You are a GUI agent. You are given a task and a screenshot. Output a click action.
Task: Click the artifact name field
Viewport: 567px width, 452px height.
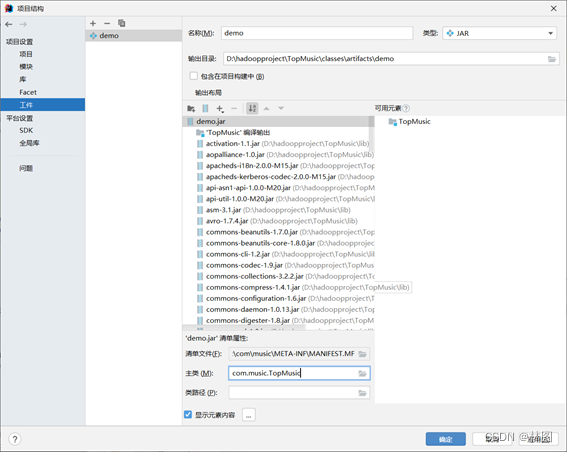(x=317, y=33)
